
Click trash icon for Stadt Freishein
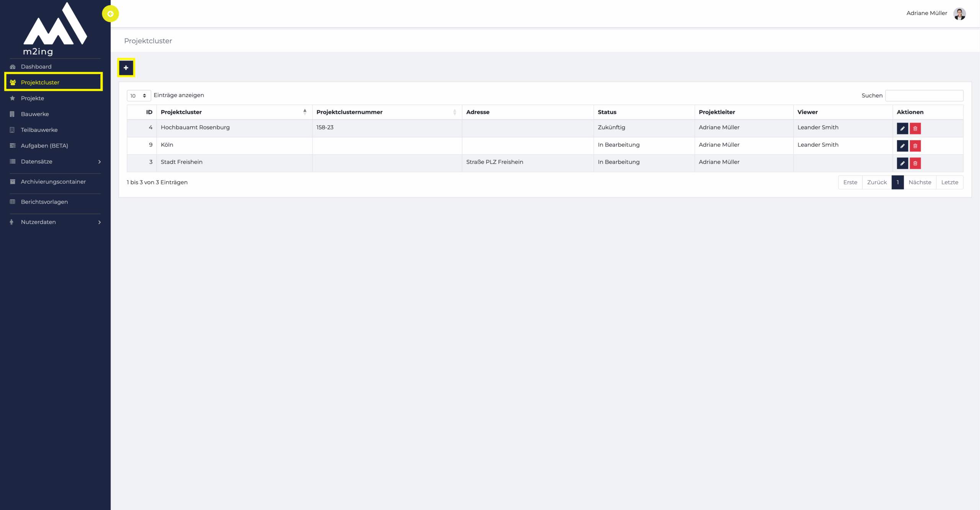click(x=915, y=163)
